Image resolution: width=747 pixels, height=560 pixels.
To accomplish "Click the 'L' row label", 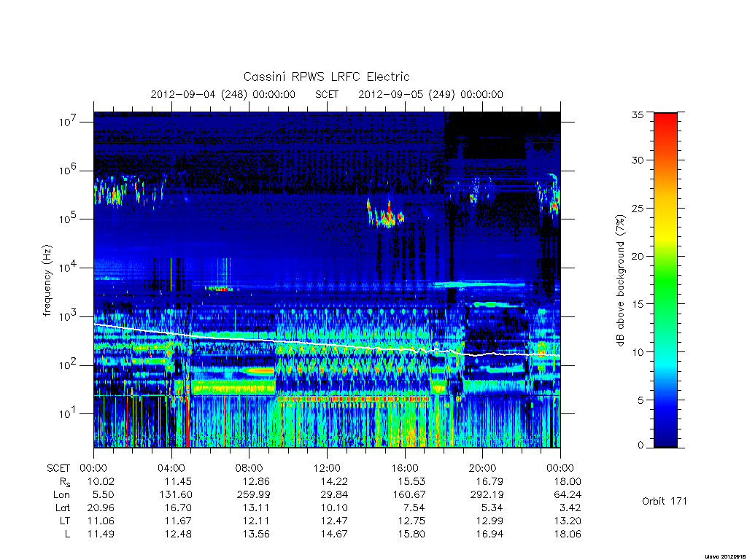I will tap(67, 534).
